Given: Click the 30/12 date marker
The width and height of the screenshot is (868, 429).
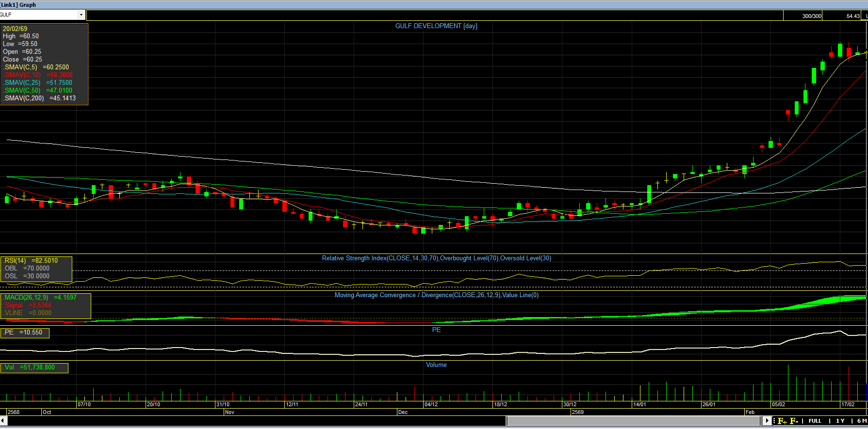Looking at the screenshot, I should pyautogui.click(x=570, y=404).
